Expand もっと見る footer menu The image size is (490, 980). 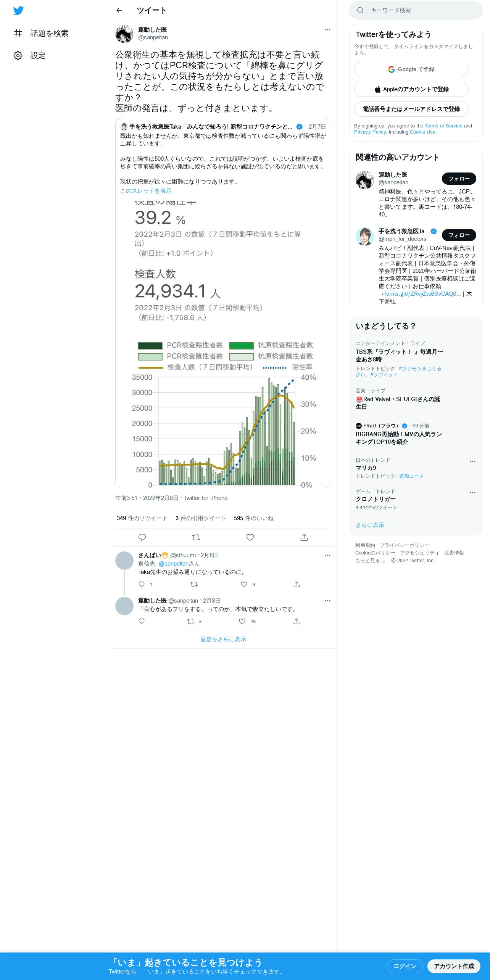(371, 561)
